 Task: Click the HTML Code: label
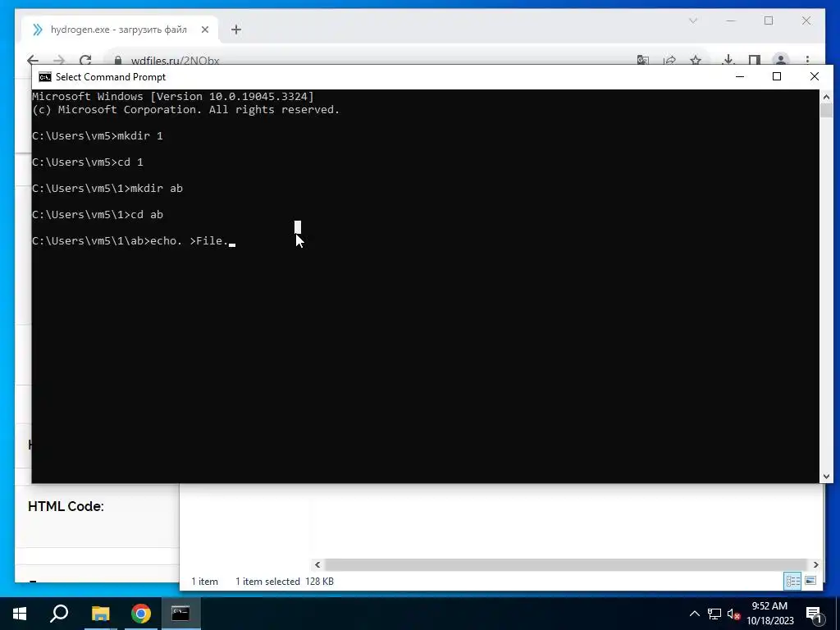click(66, 506)
